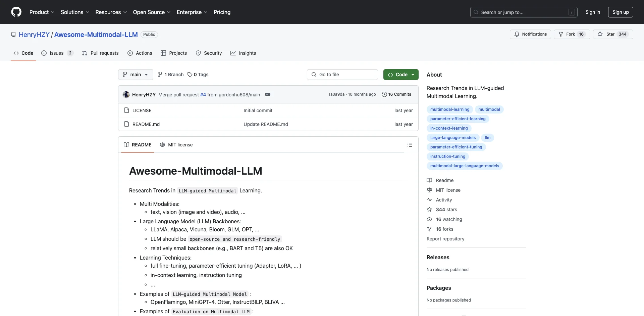Select the README tab in file viewer
644x316 pixels.
pos(138,145)
